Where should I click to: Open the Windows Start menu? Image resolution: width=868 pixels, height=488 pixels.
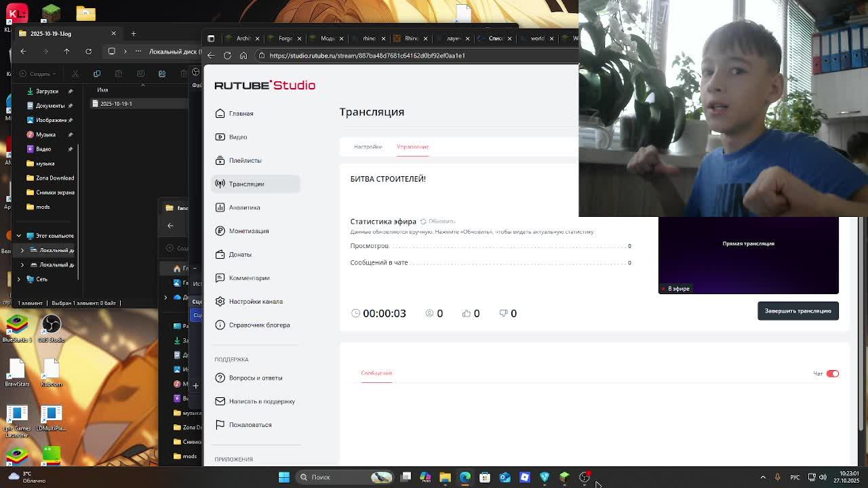[284, 477]
